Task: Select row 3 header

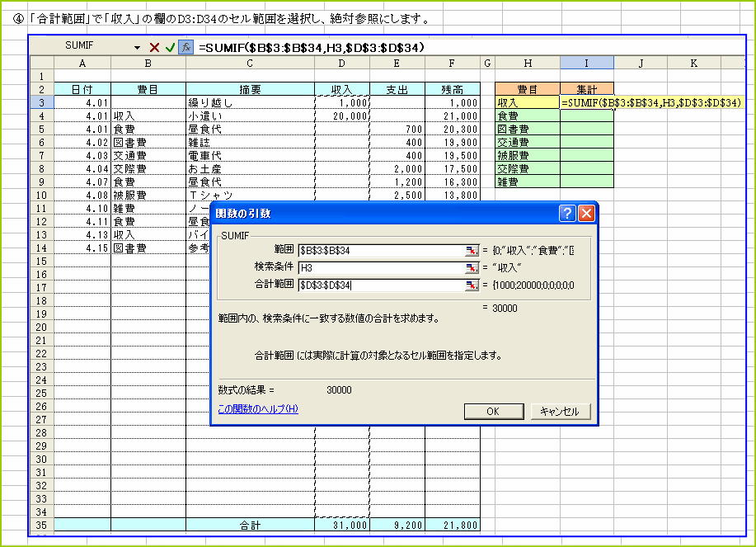Action: click(x=42, y=103)
